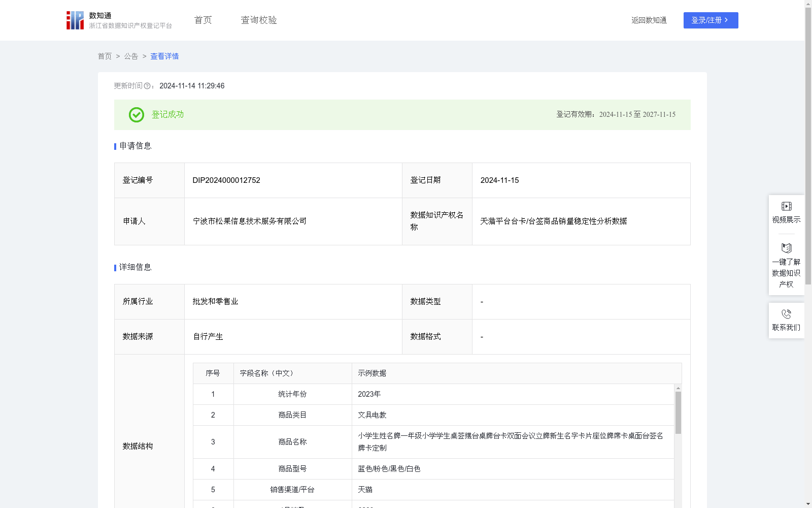Viewport: 812px width, 508px height.
Task: Click the green 登记成功 checkmark icon
Action: click(x=136, y=115)
